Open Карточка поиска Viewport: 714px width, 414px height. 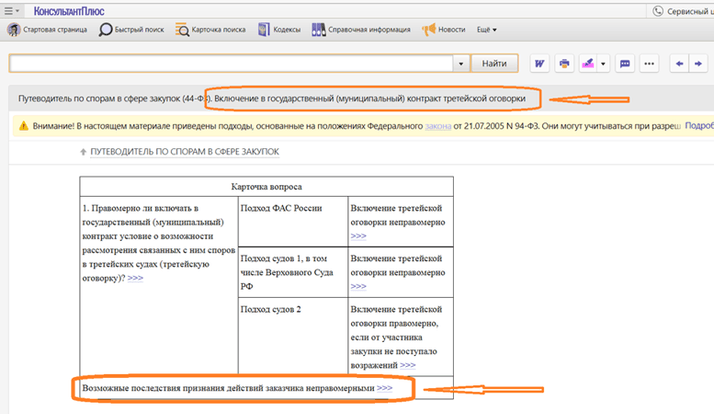point(210,30)
